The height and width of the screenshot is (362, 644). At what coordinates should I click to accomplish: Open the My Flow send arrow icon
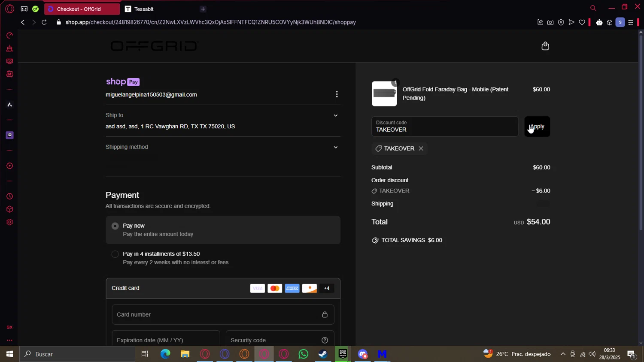[571, 22]
